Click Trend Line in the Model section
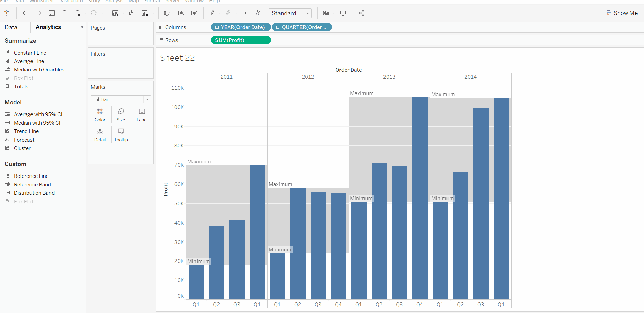This screenshot has width=644, height=313. click(26, 131)
